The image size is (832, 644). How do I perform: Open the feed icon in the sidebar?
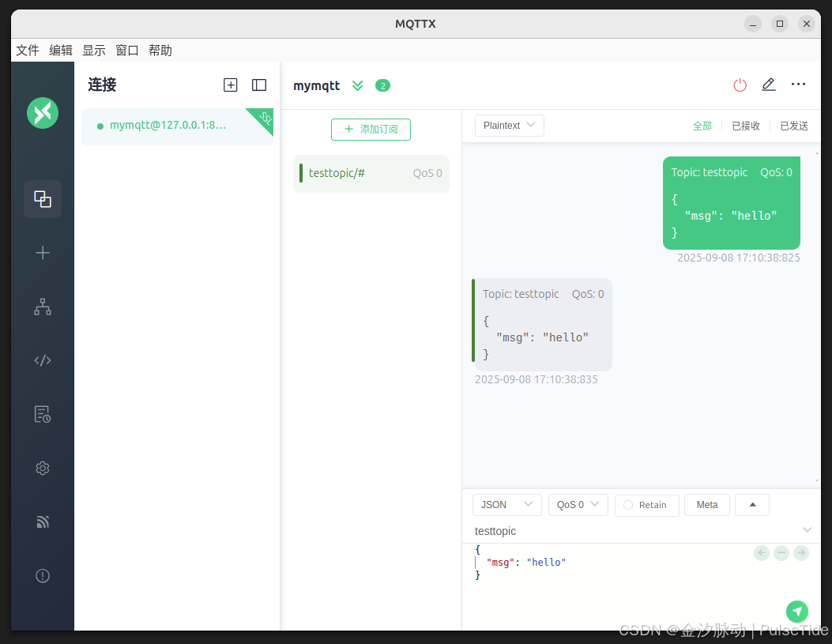point(43,522)
